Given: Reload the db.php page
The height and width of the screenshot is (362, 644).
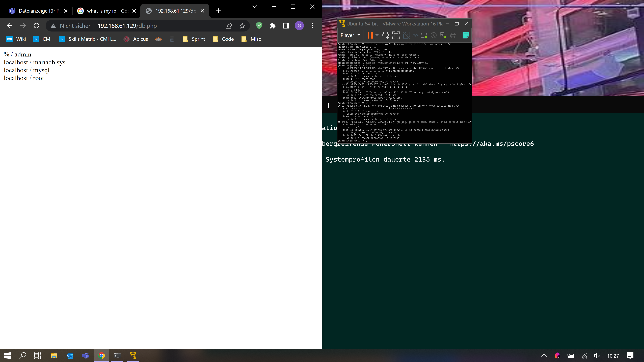Looking at the screenshot, I should [37, 26].
